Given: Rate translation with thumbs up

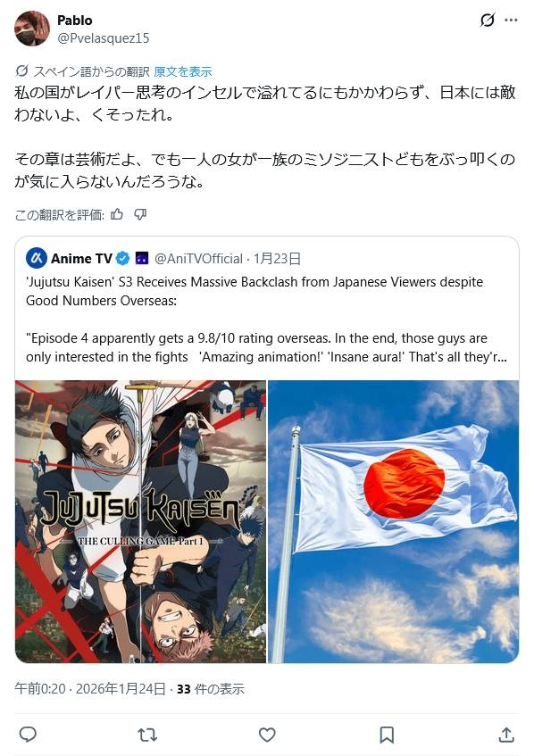Looking at the screenshot, I should [x=117, y=214].
